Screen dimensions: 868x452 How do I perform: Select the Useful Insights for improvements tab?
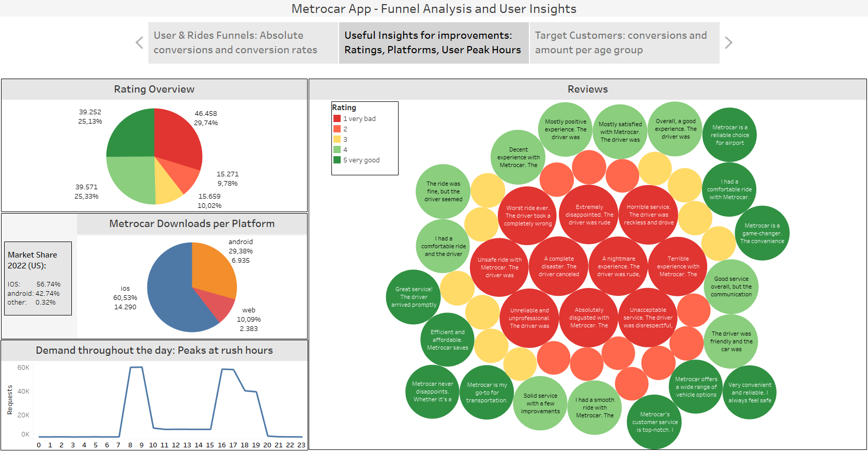433,43
